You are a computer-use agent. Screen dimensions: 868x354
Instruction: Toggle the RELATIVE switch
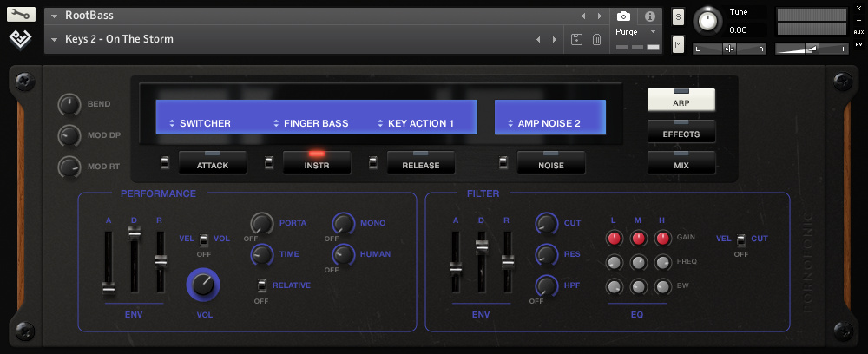coord(261,286)
